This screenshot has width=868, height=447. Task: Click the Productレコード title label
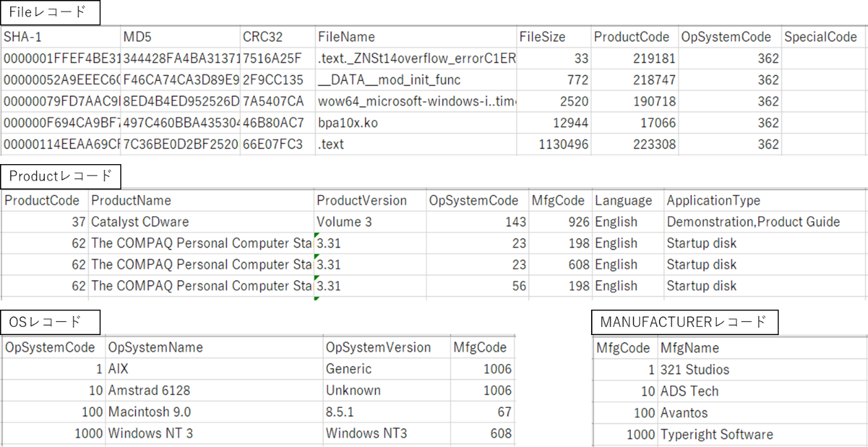tap(60, 176)
